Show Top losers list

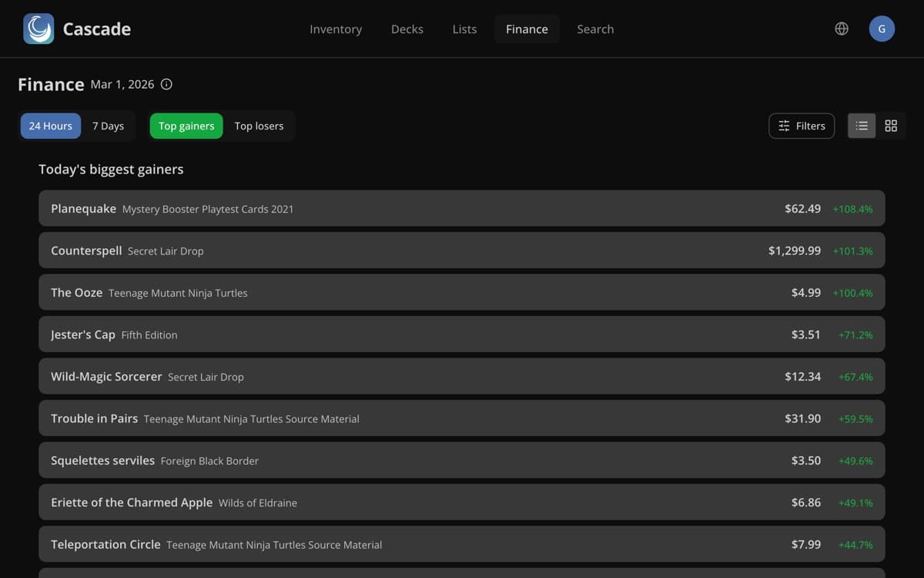[259, 126]
